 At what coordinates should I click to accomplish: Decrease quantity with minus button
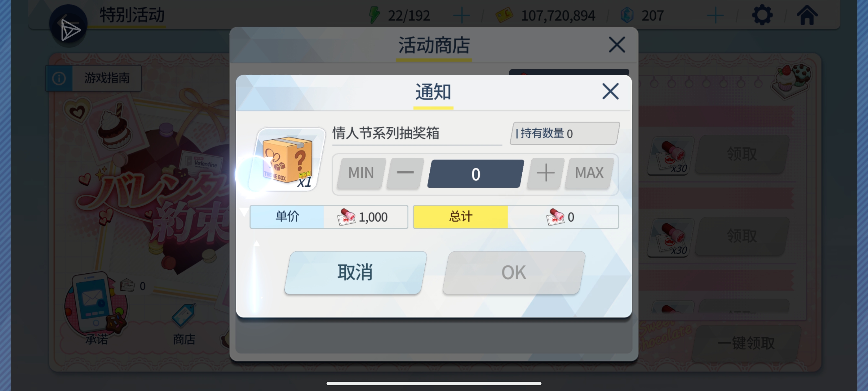pos(405,173)
